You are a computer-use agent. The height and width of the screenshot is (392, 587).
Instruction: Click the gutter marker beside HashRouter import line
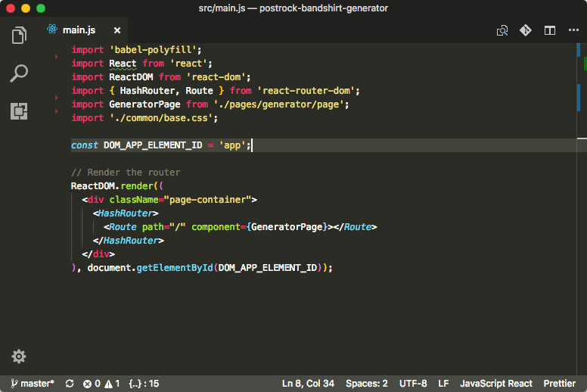(x=57, y=98)
